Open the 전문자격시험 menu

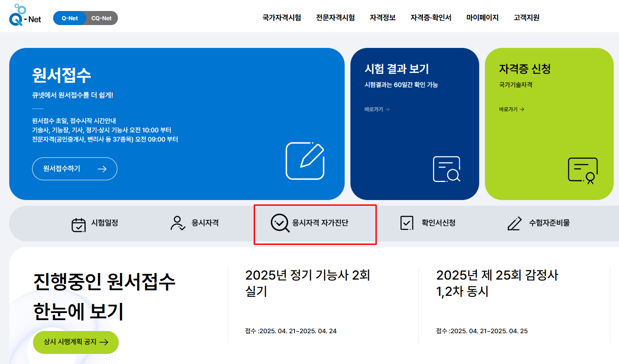[x=335, y=18]
